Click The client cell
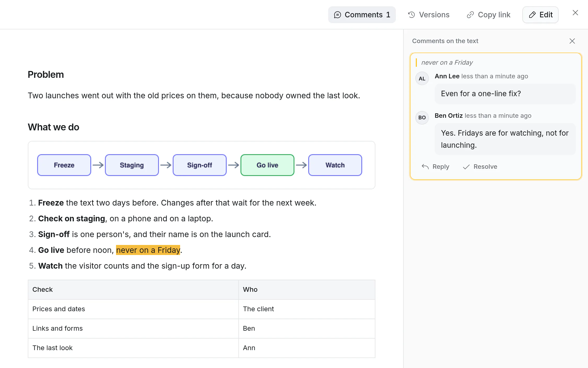 [307, 309]
